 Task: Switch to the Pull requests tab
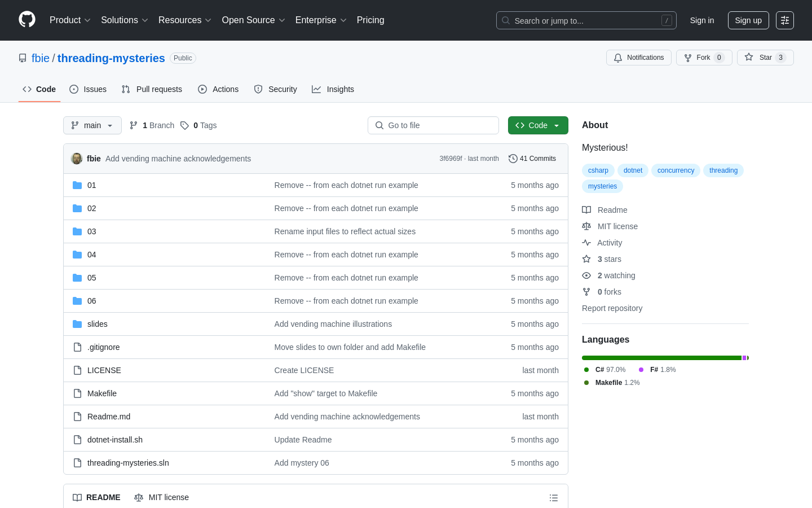click(x=152, y=89)
